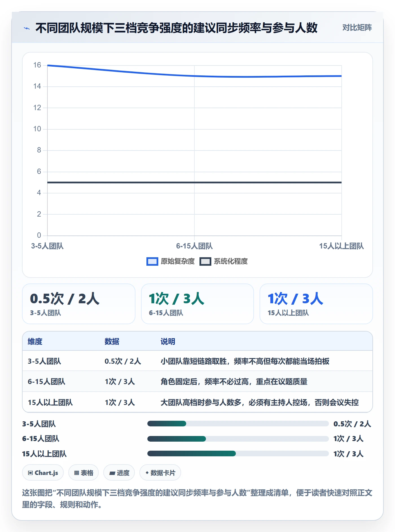Click the x-axis label 6-15人团队 on chart

pyautogui.click(x=194, y=246)
